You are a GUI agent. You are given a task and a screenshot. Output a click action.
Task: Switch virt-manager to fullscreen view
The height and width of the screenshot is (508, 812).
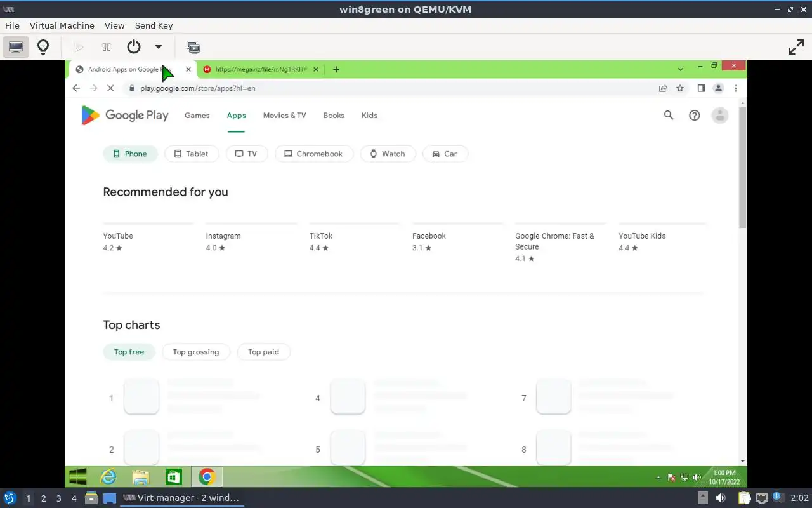pos(796,47)
